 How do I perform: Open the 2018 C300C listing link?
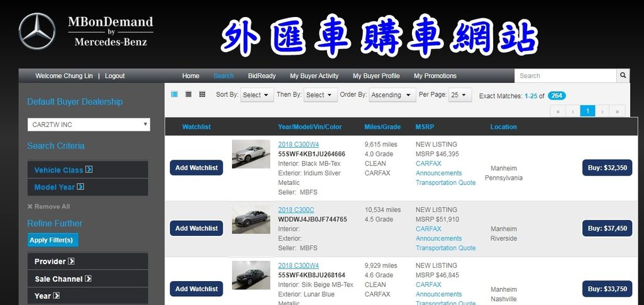coord(296,209)
